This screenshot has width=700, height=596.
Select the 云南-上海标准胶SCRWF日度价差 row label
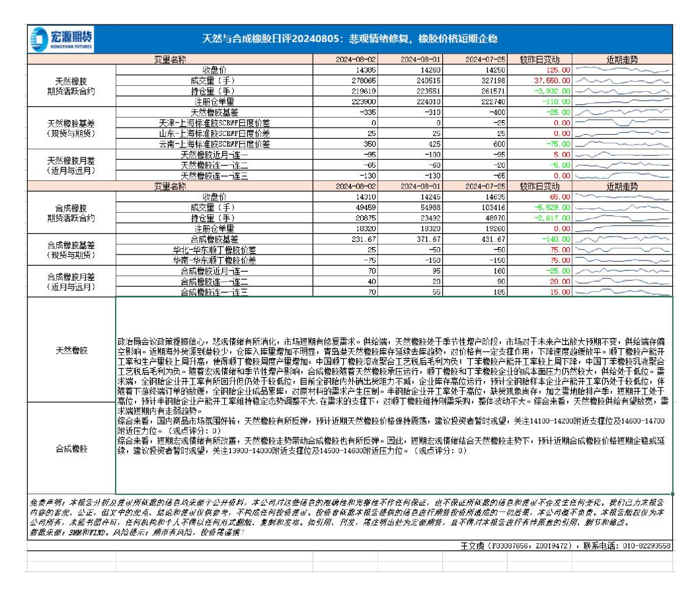click(214, 144)
